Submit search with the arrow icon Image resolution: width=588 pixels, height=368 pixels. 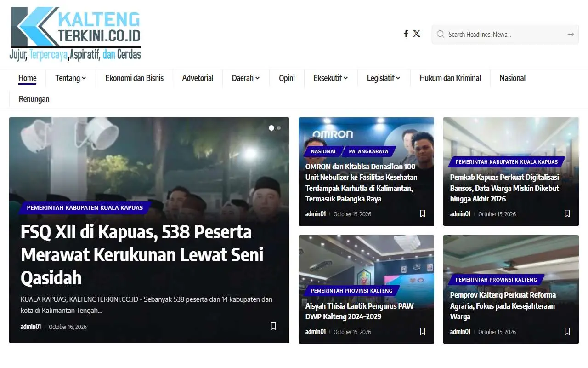pyautogui.click(x=571, y=34)
